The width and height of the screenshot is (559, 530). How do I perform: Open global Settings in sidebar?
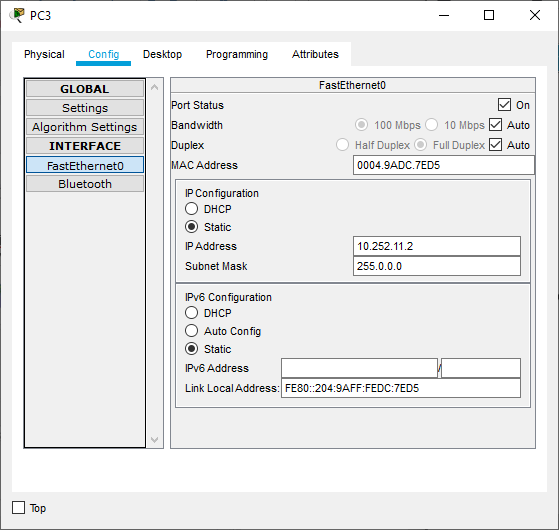click(85, 108)
